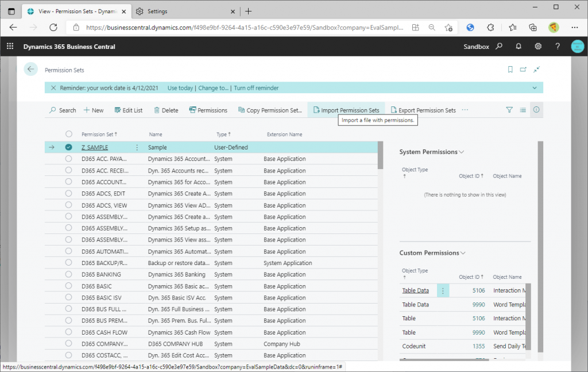
Task: Toggle the FactBox information pane
Action: coord(536,110)
